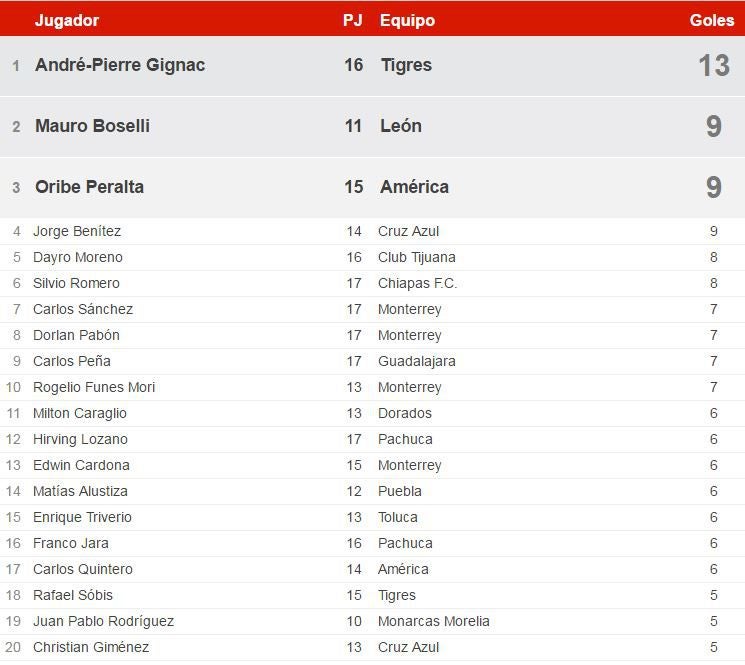The height and width of the screenshot is (665, 745).
Task: Click Juan Pablo Rodríguez's name
Action: 103,621
